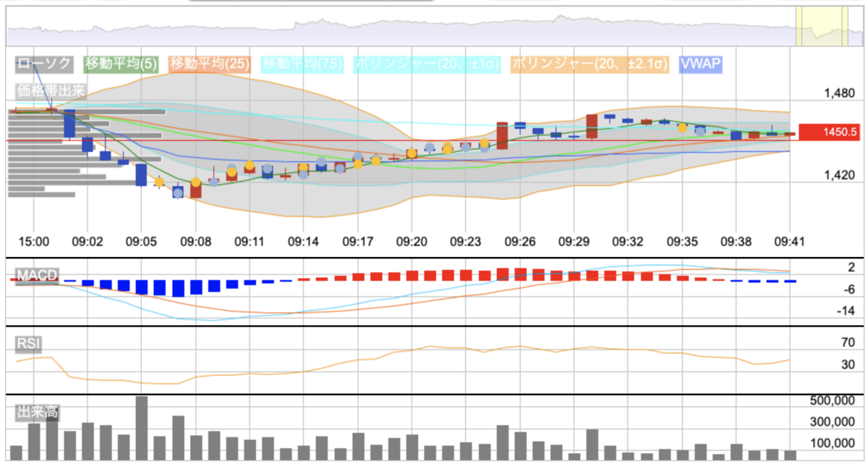868x467 pixels.
Task: Click the 09:08 time axis label
Action: [195, 240]
